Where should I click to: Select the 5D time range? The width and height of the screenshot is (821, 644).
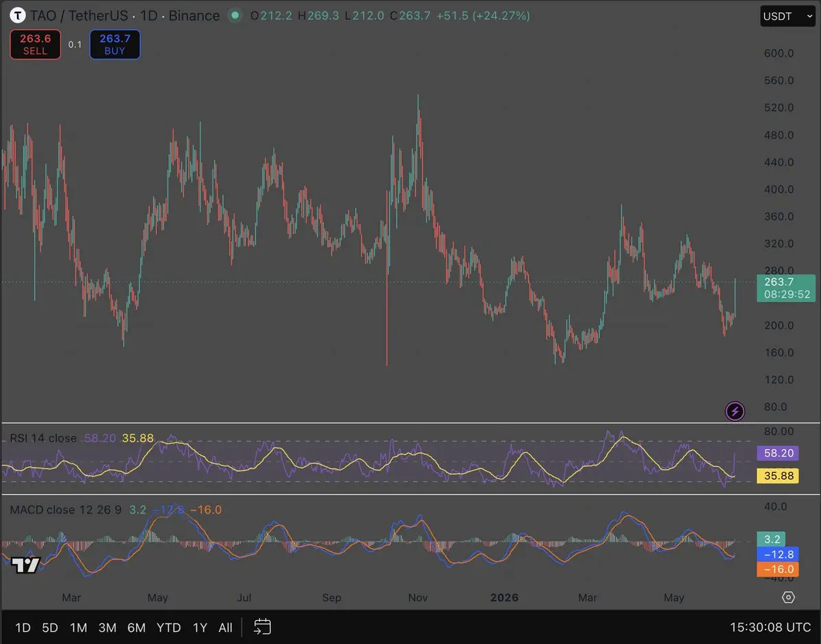coord(50,627)
